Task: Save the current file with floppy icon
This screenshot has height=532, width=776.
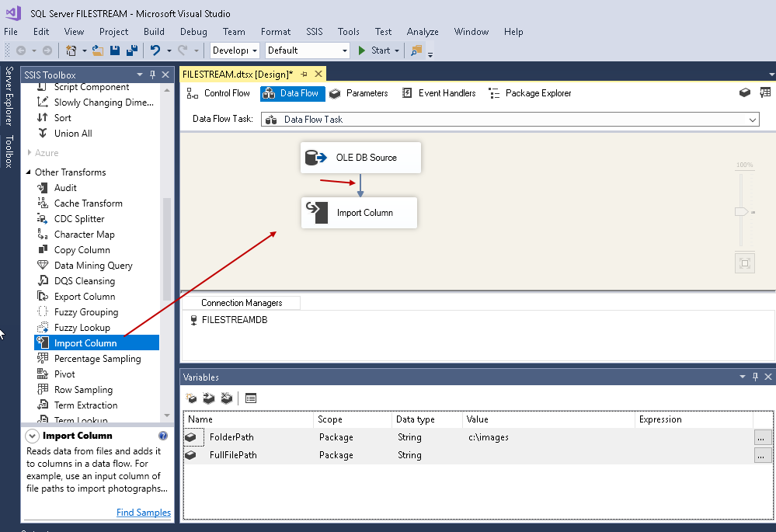Action: [115, 50]
